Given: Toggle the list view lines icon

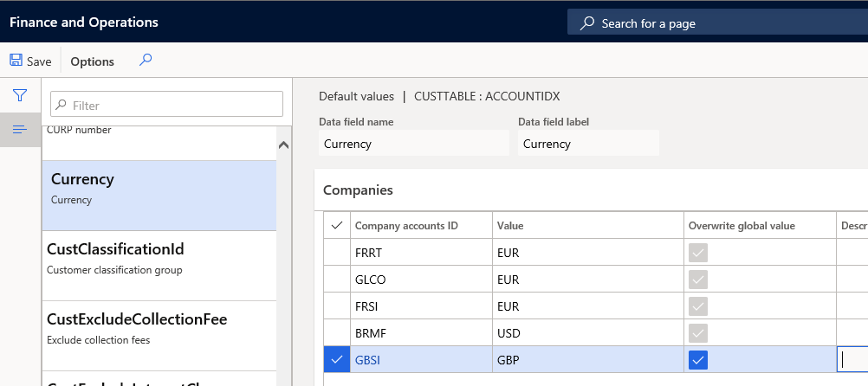Looking at the screenshot, I should (x=20, y=130).
